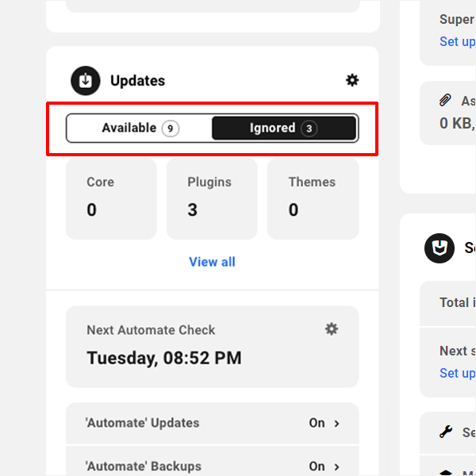Click the Ignored count badge 3
Image resolution: width=476 pixels, height=476 pixels.
tap(309, 129)
